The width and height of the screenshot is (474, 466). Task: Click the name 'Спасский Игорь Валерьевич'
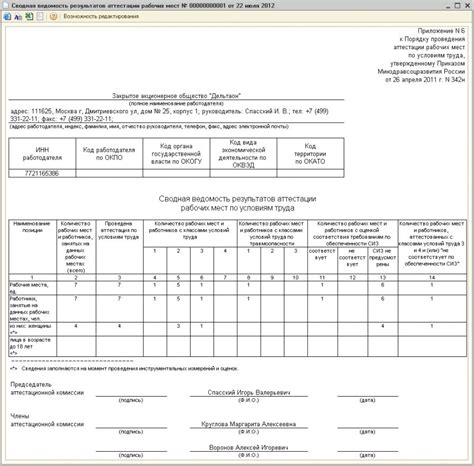[249, 392]
